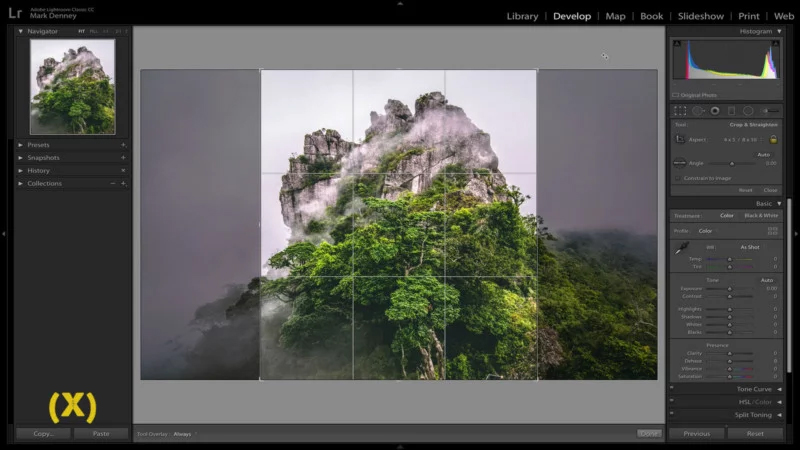This screenshot has width=800, height=450.
Task: Pick the White Balance eyedropper tool
Action: (682, 248)
